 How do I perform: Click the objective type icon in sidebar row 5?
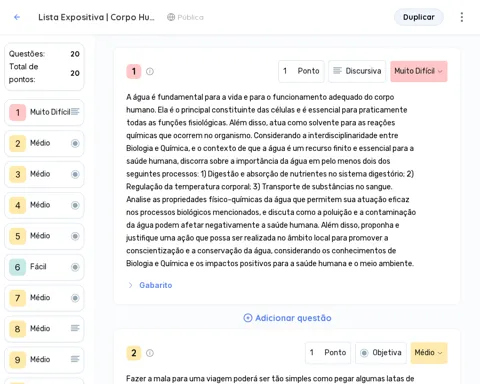(75, 236)
